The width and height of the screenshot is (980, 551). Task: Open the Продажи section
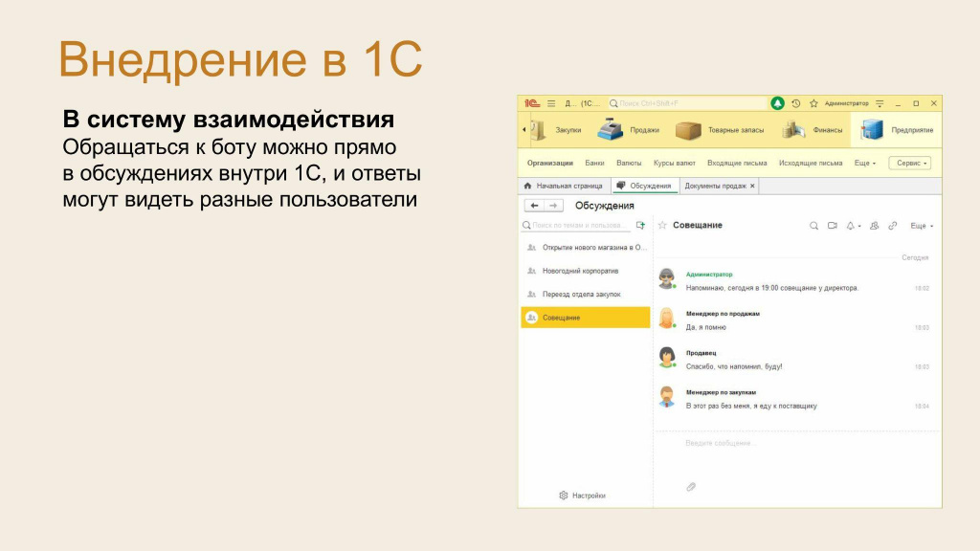click(x=629, y=130)
